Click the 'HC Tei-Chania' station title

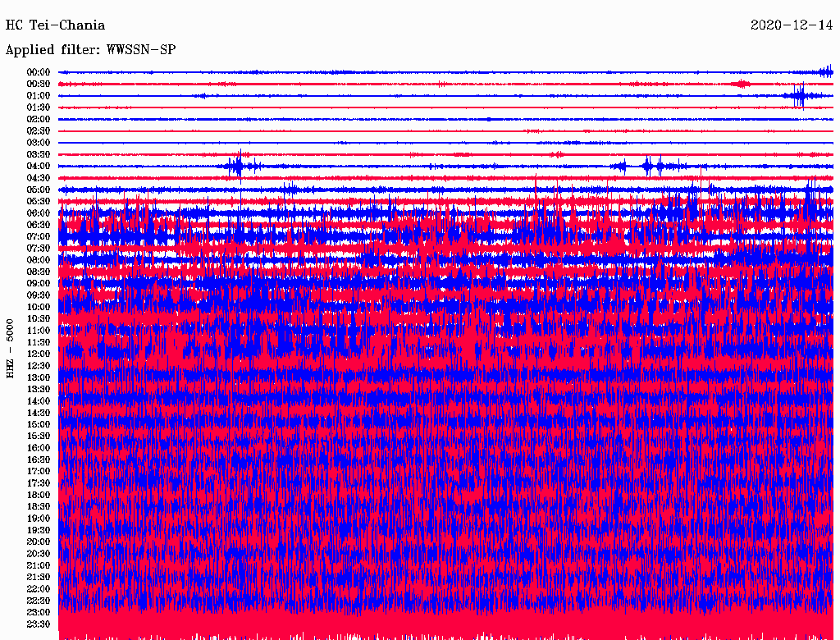[x=55, y=25]
